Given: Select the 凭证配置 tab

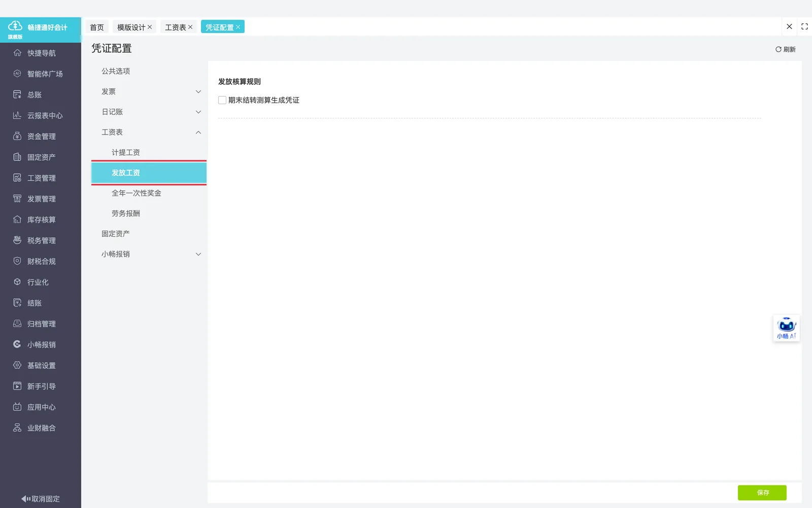Looking at the screenshot, I should point(219,27).
